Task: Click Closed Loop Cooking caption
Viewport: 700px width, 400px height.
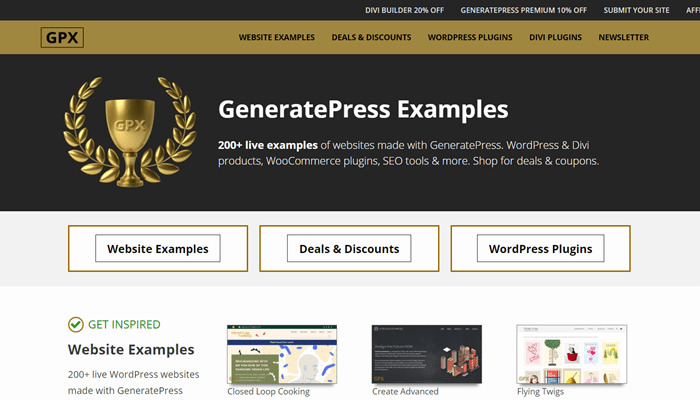Action: point(268,392)
